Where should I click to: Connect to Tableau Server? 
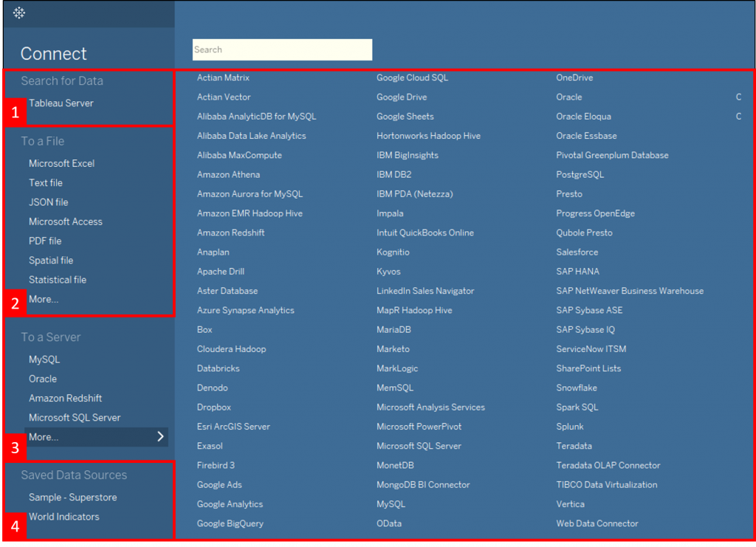pyautogui.click(x=61, y=103)
